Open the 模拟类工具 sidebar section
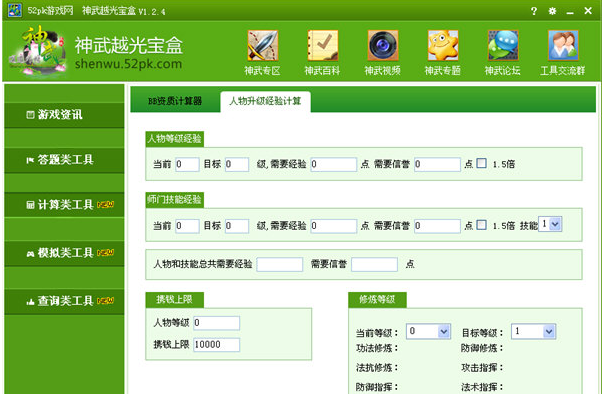 coord(64,253)
